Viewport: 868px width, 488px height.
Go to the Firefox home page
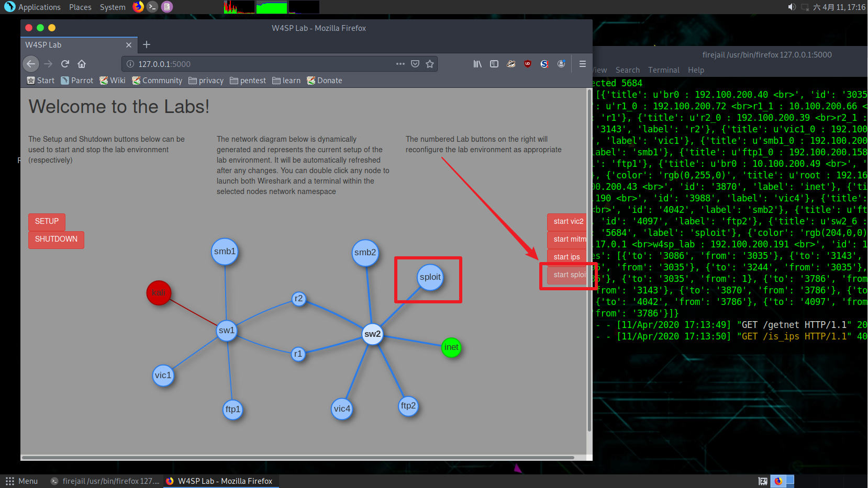82,64
